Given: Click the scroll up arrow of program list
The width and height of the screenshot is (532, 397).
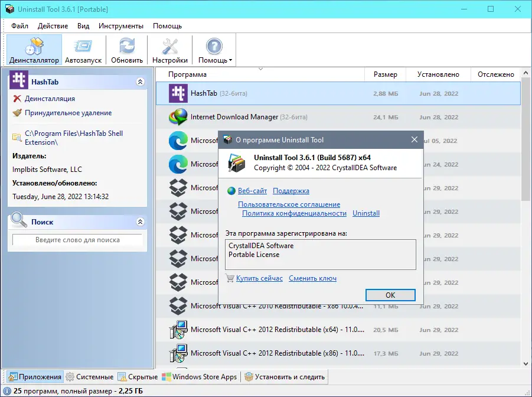Looking at the screenshot, I should click(526, 73).
